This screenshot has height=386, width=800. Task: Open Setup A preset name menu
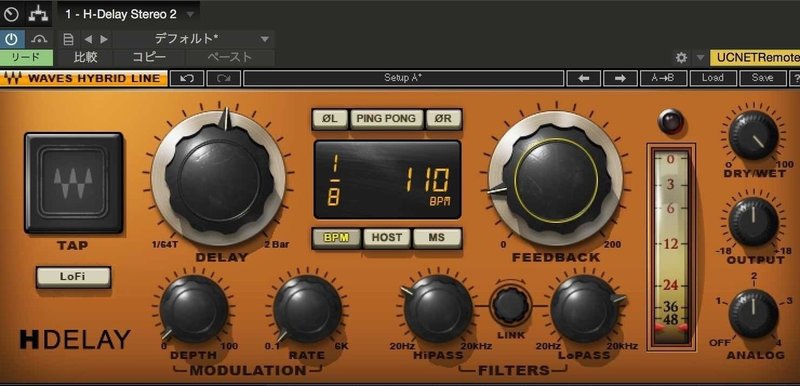(x=403, y=78)
